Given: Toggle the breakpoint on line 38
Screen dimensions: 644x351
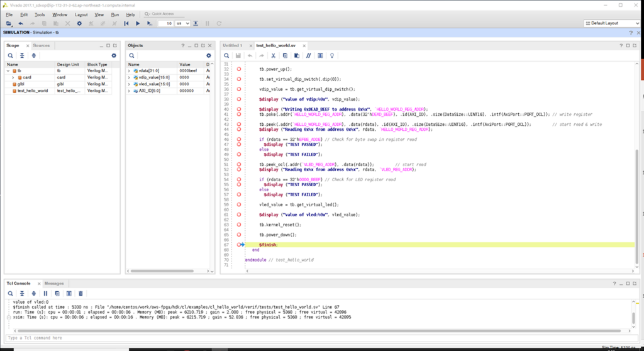Looking at the screenshot, I should (238, 99).
